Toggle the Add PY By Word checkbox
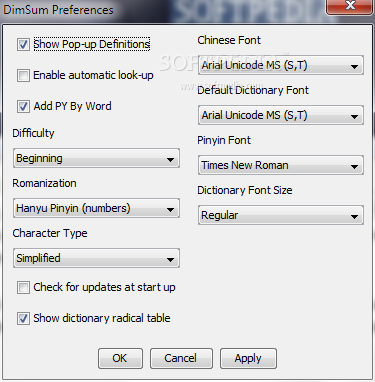 click(x=23, y=107)
